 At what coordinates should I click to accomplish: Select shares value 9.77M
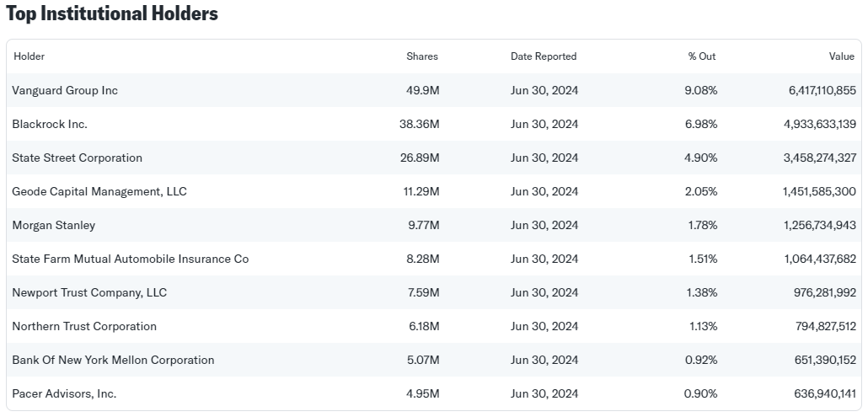(424, 225)
